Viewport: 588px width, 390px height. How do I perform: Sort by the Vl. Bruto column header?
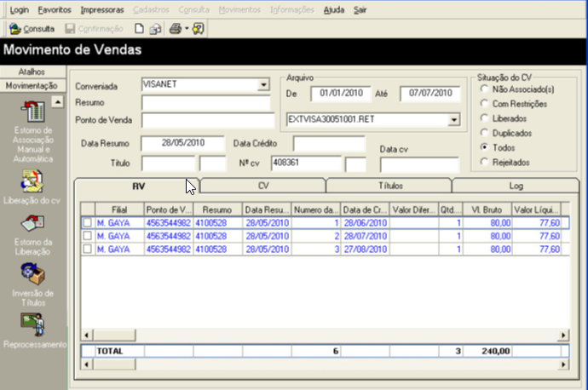487,209
